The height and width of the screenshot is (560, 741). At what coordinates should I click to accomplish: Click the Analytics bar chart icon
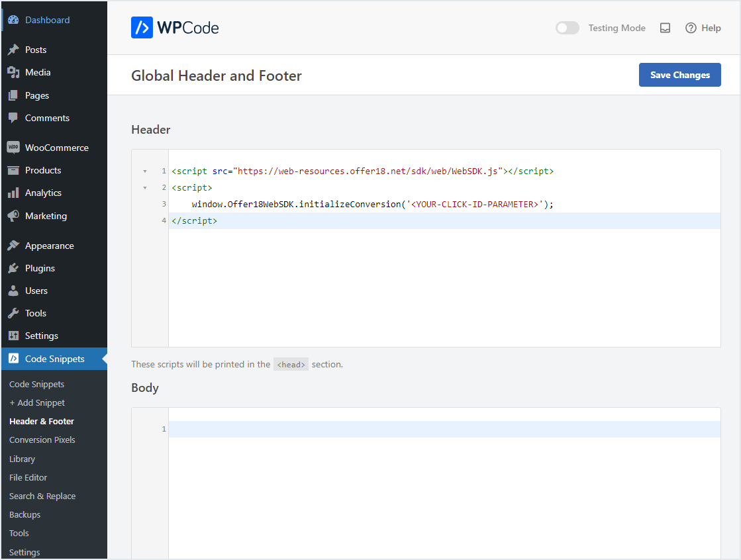[x=13, y=193]
